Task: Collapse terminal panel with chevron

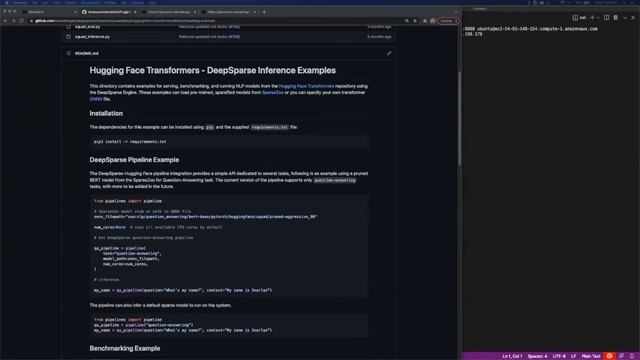Action: click(625, 18)
